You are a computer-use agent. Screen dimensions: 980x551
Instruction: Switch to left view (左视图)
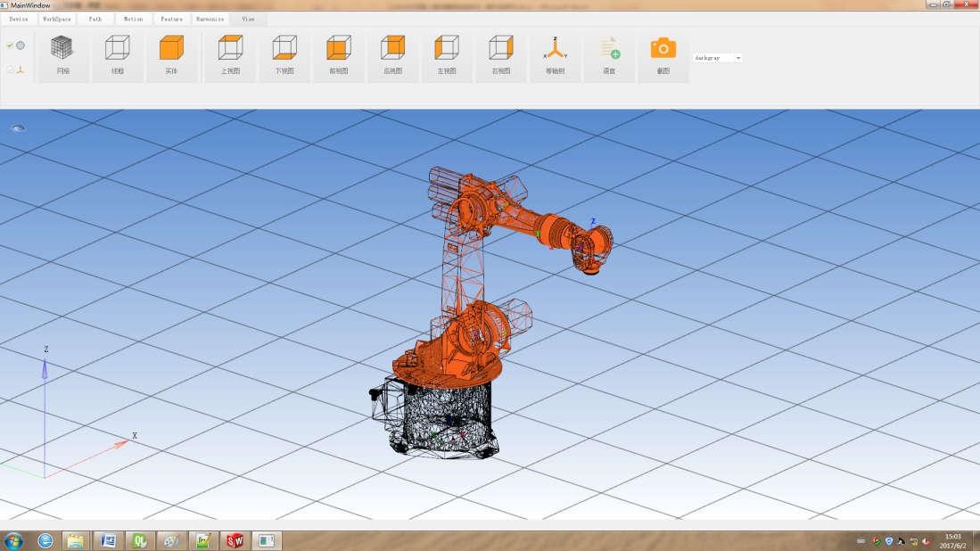tap(447, 53)
